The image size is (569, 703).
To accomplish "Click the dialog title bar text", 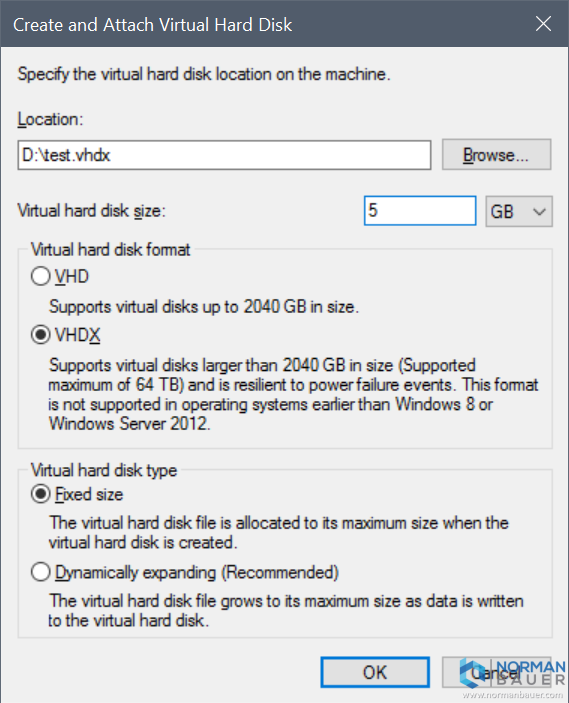I will [152, 25].
